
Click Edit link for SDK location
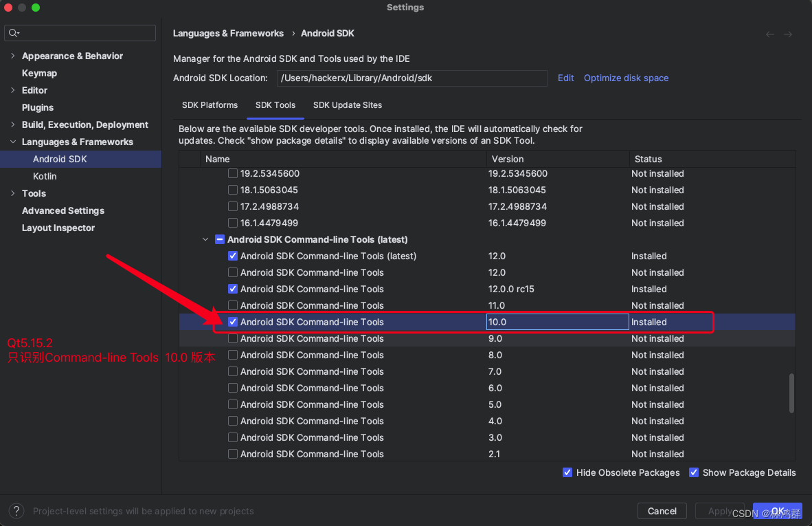[565, 78]
